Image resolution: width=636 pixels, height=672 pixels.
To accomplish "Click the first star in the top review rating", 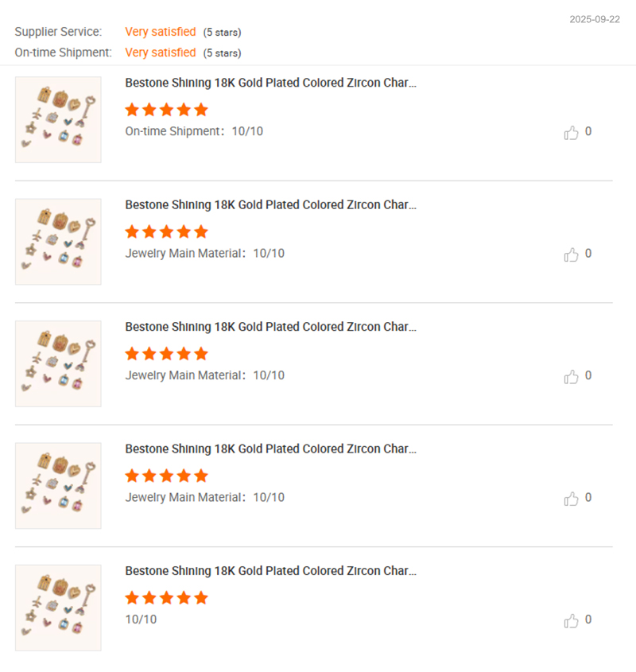I will (x=132, y=109).
